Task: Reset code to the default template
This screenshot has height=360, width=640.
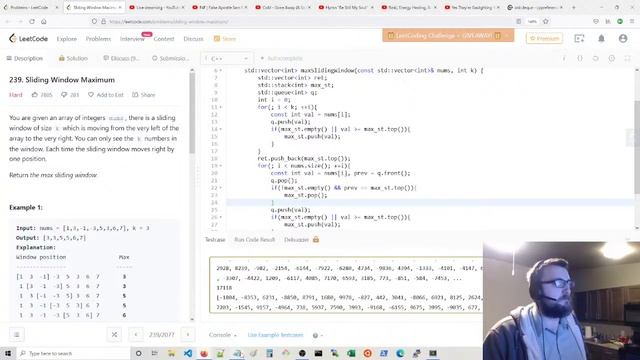Action: (x=596, y=58)
